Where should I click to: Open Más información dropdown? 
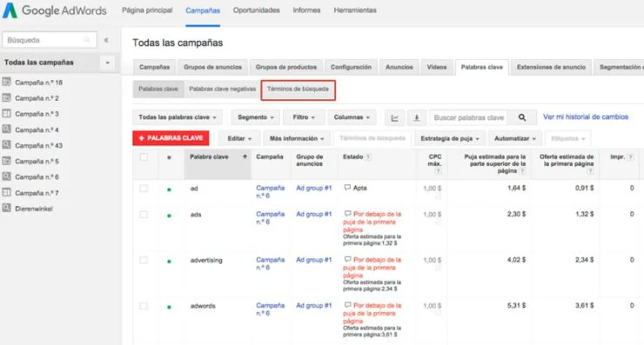pos(297,139)
